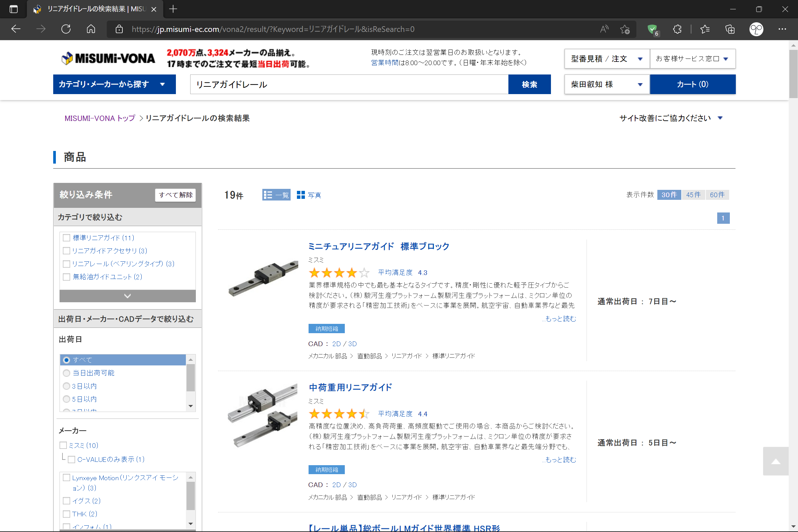
Task: Click the browser back arrow
Action: click(16, 29)
